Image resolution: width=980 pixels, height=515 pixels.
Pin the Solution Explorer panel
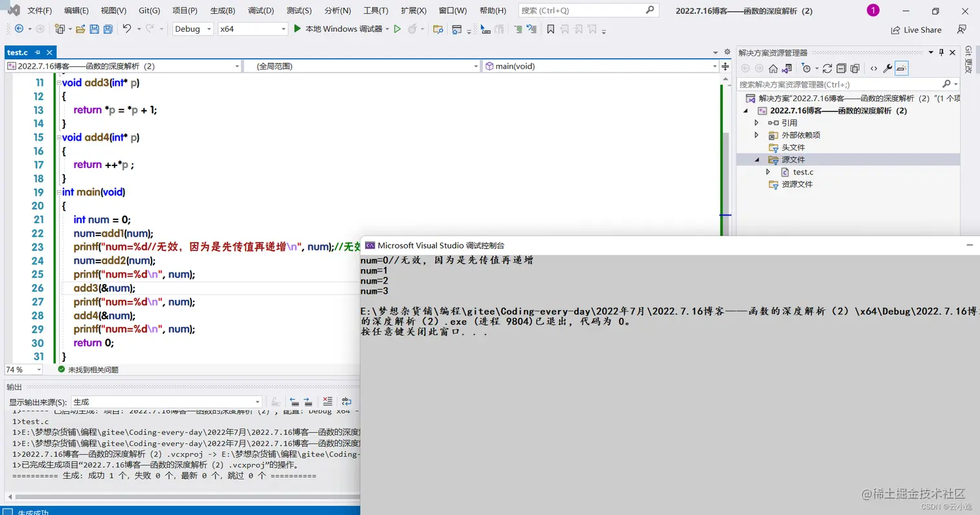(x=941, y=52)
